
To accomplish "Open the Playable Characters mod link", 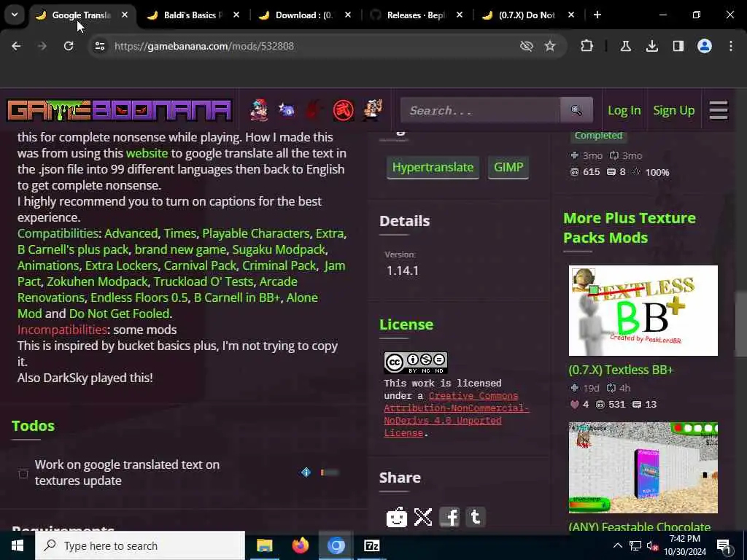I will tap(256, 233).
